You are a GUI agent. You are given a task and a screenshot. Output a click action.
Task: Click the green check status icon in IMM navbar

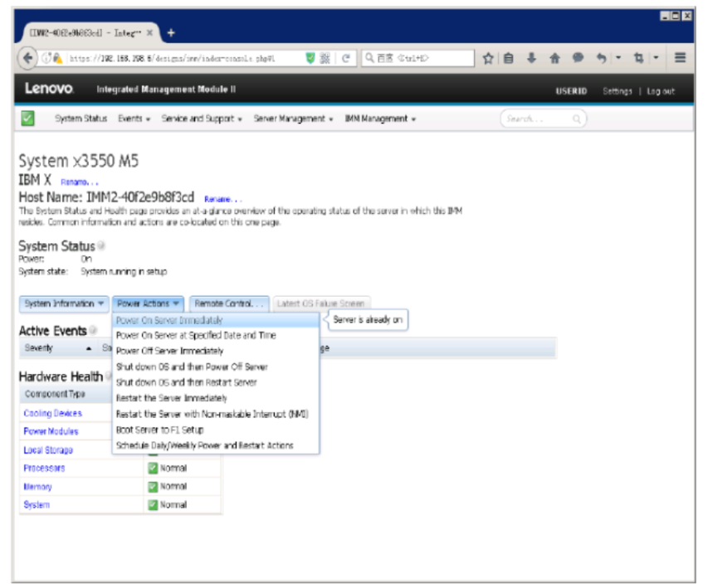pyautogui.click(x=27, y=119)
